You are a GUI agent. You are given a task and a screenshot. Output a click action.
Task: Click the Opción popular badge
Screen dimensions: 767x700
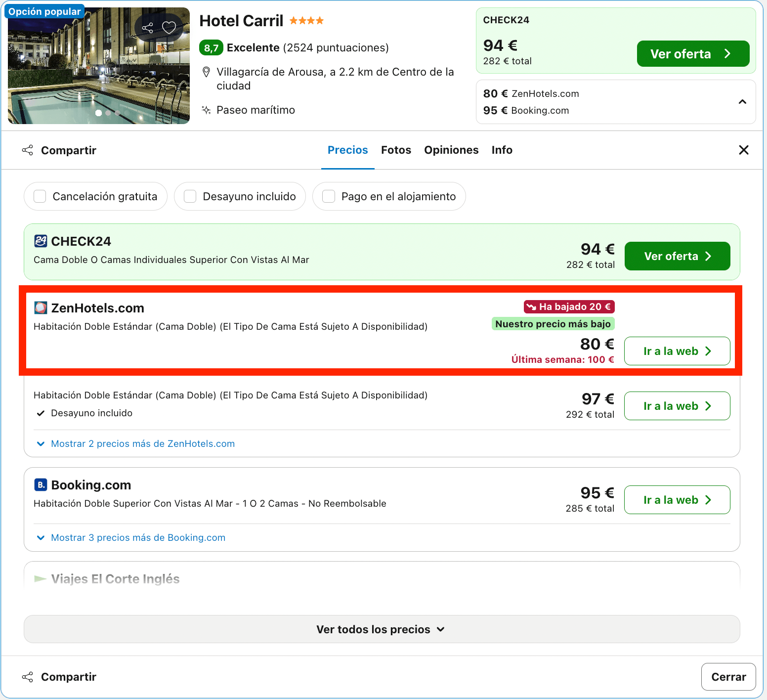(x=44, y=11)
